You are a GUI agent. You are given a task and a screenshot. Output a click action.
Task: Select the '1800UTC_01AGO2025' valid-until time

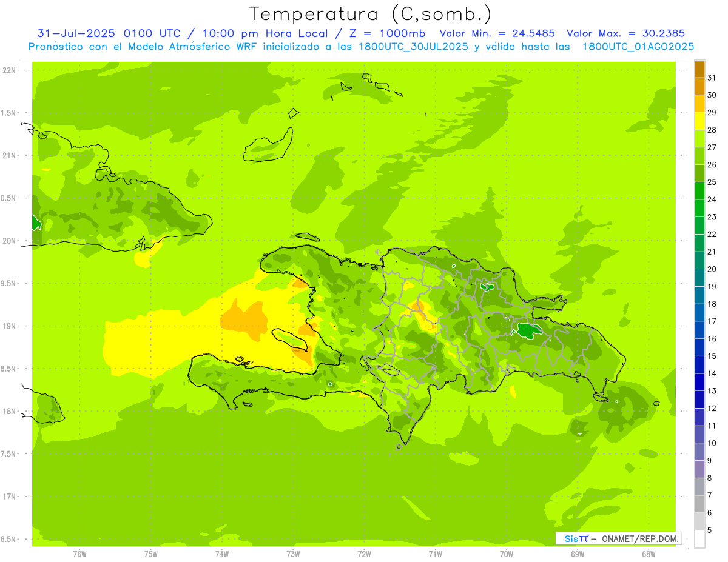638,47
